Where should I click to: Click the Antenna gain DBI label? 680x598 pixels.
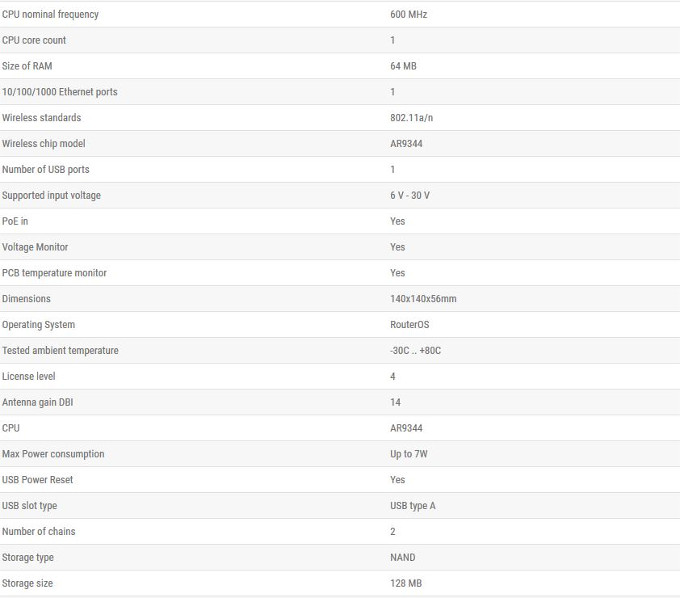(37, 402)
